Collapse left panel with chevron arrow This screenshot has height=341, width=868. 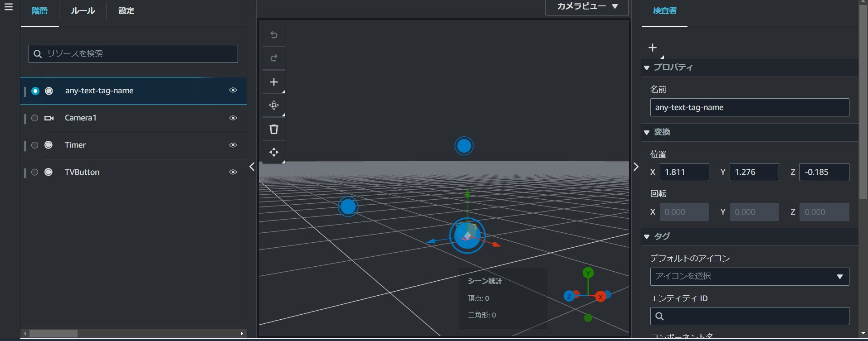252,167
